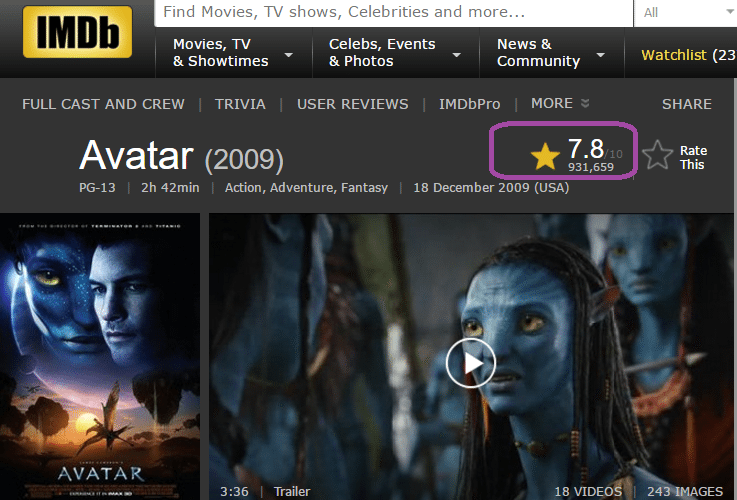The image size is (737, 500).
Task: Expand the MORE chevron menu
Action: click(x=560, y=103)
